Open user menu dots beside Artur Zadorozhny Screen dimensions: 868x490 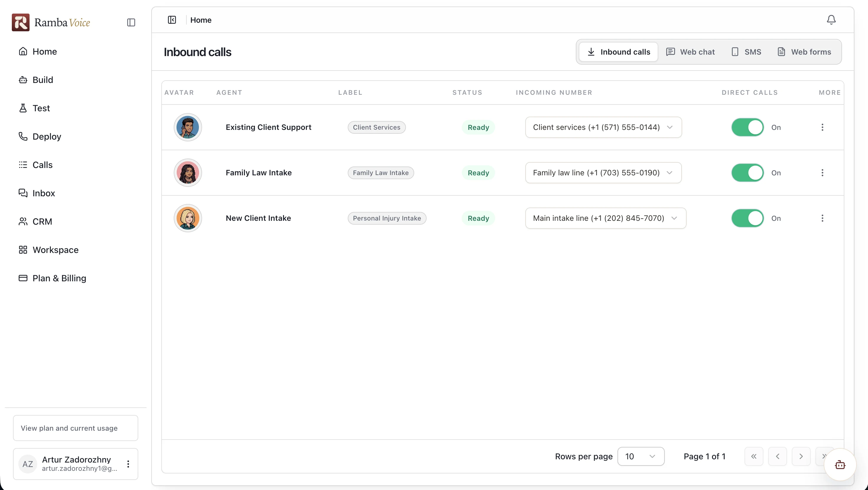(128, 464)
